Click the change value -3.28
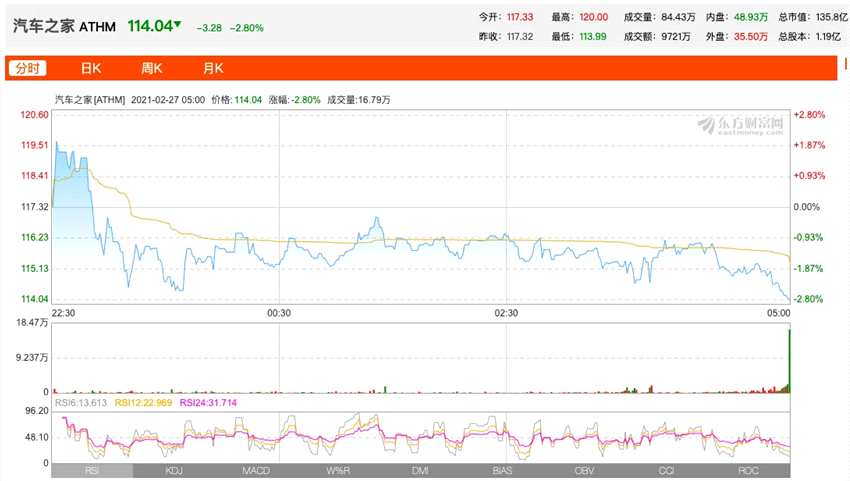The height and width of the screenshot is (481, 850). click(x=209, y=28)
